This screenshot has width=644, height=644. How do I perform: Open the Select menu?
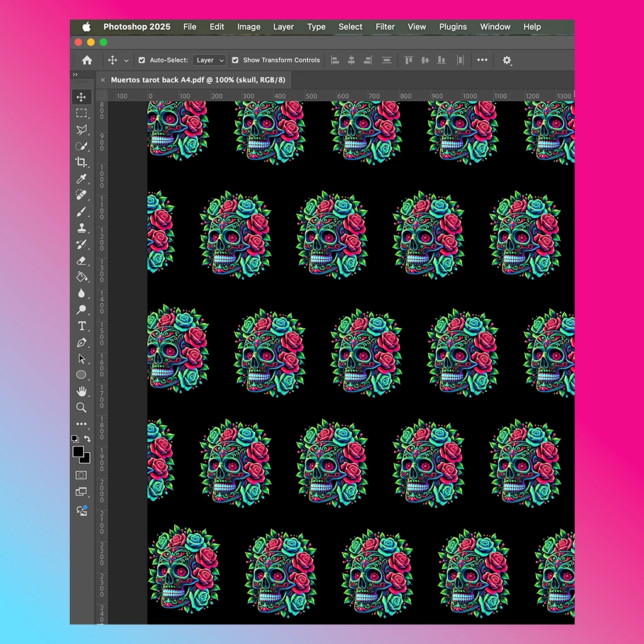pos(350,26)
